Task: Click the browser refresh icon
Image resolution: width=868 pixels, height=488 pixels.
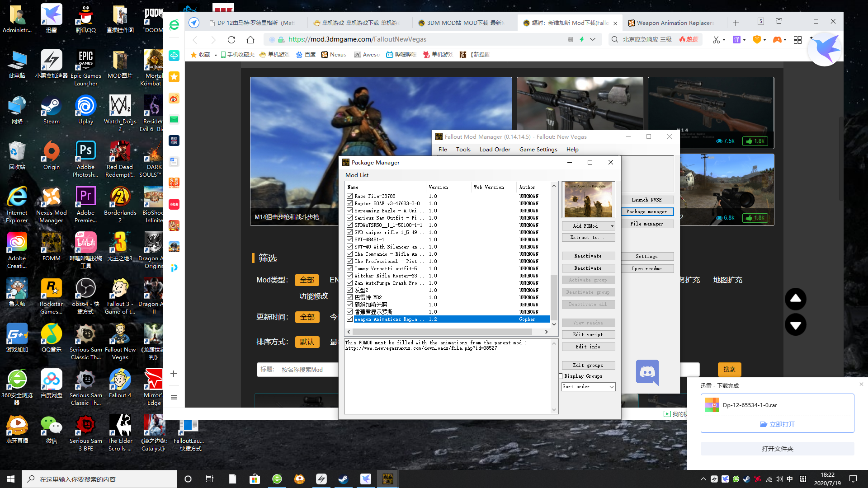Action: (x=231, y=40)
